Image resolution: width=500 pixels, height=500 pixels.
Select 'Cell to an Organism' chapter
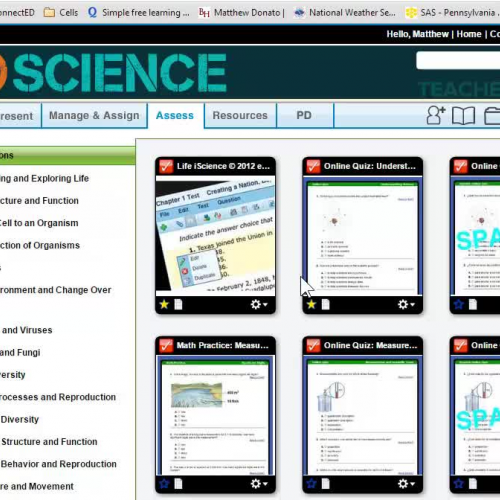click(39, 223)
